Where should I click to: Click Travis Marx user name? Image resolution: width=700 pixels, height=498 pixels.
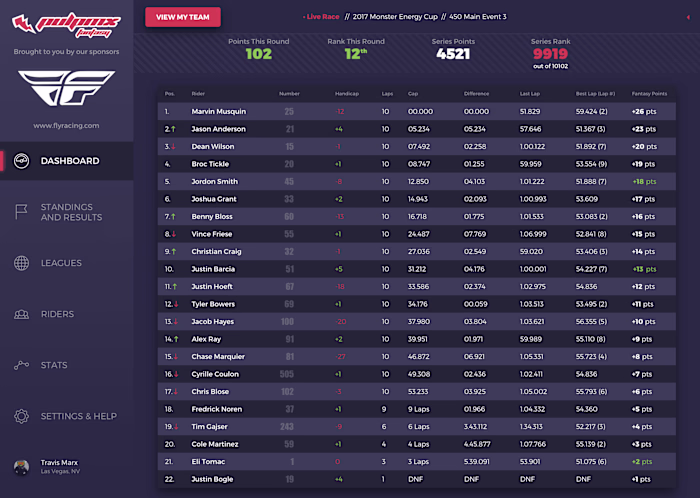coord(59,463)
